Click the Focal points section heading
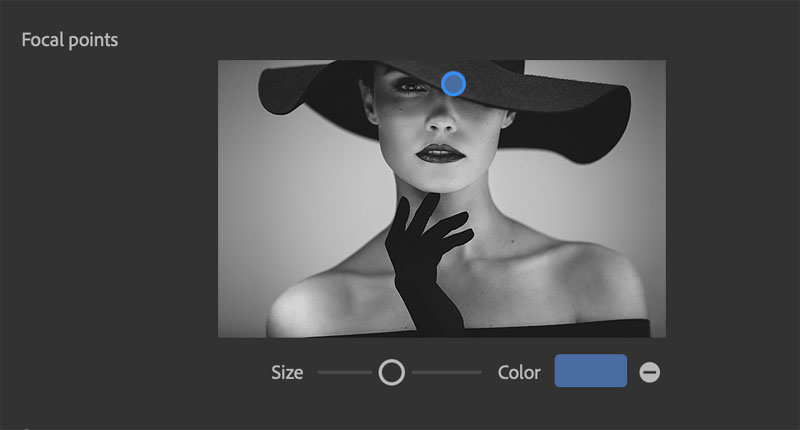Viewport: 800px width, 430px height. [70, 41]
